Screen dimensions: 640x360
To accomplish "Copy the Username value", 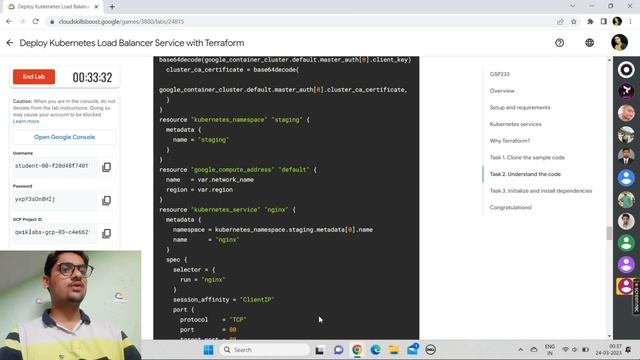I will pyautogui.click(x=107, y=167).
